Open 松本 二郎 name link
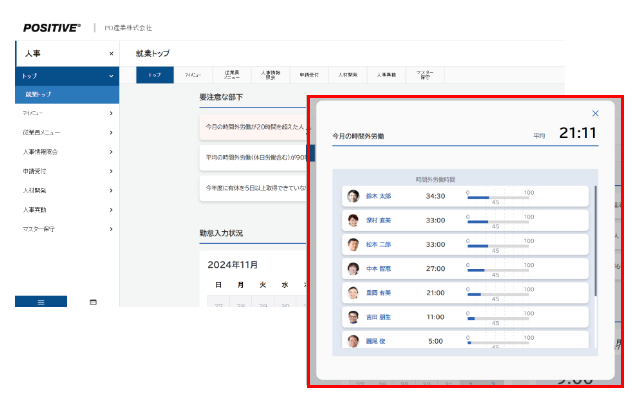This screenshot has height=400, width=640. (378, 244)
